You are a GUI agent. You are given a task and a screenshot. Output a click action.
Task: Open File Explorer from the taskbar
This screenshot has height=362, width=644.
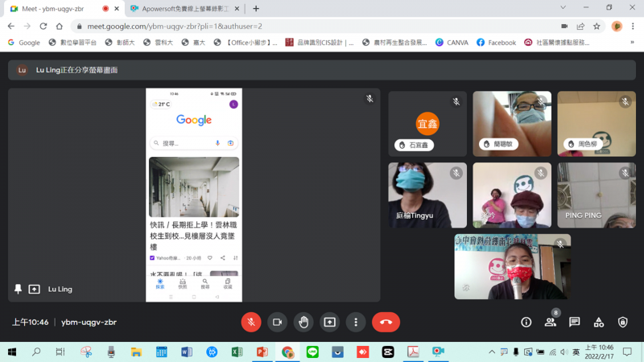pyautogui.click(x=136, y=352)
